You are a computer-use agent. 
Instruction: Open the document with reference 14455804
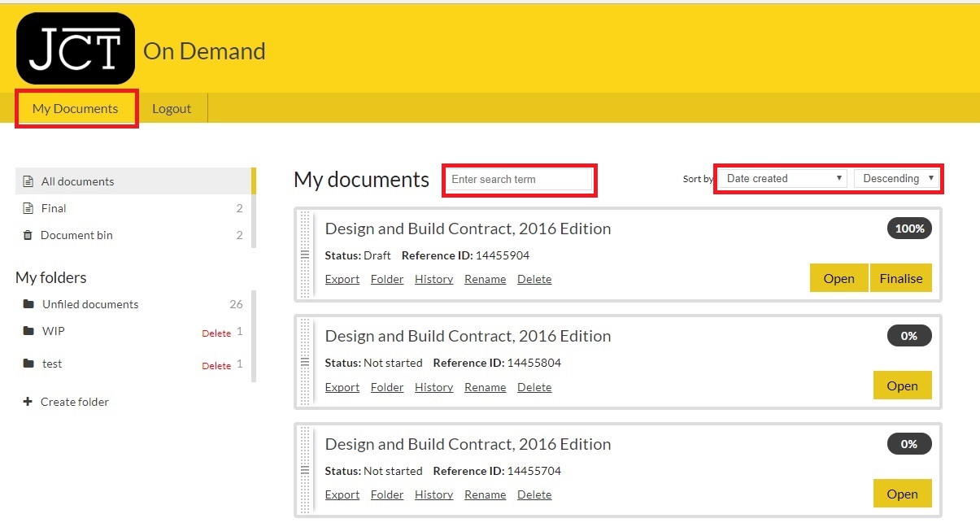tap(902, 386)
